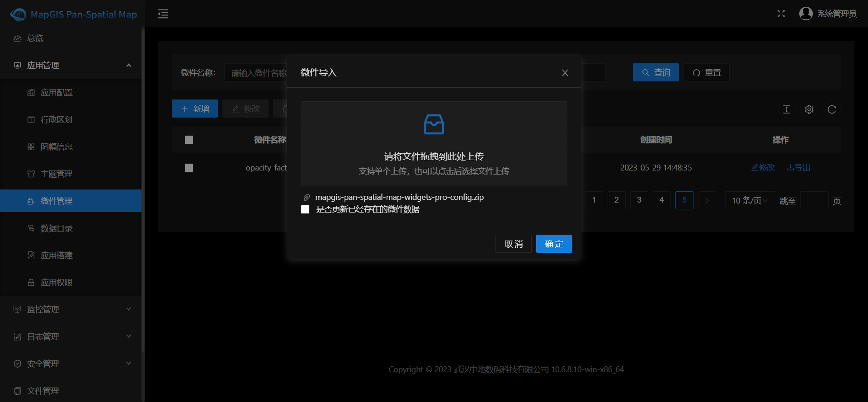Click the drag-upload area text
This screenshot has width=868, height=402.
click(434, 156)
